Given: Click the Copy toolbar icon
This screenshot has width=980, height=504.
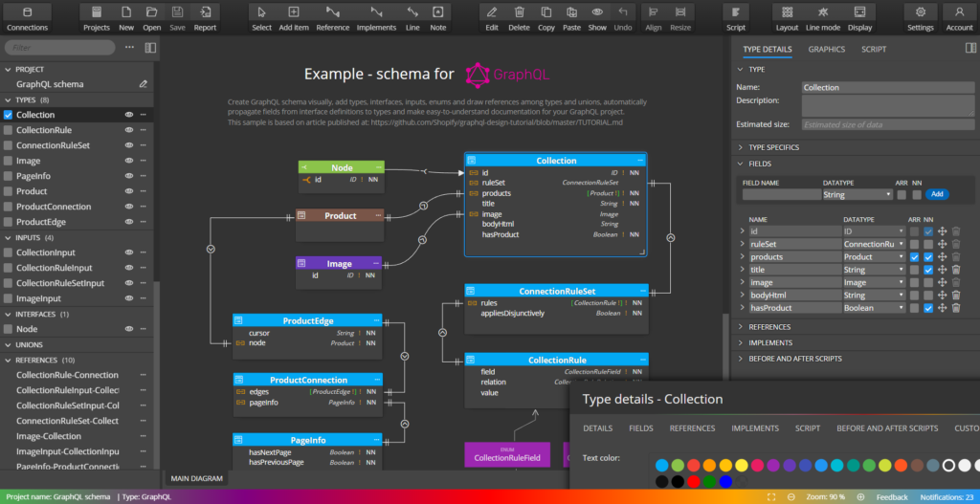Looking at the screenshot, I should tap(546, 18).
